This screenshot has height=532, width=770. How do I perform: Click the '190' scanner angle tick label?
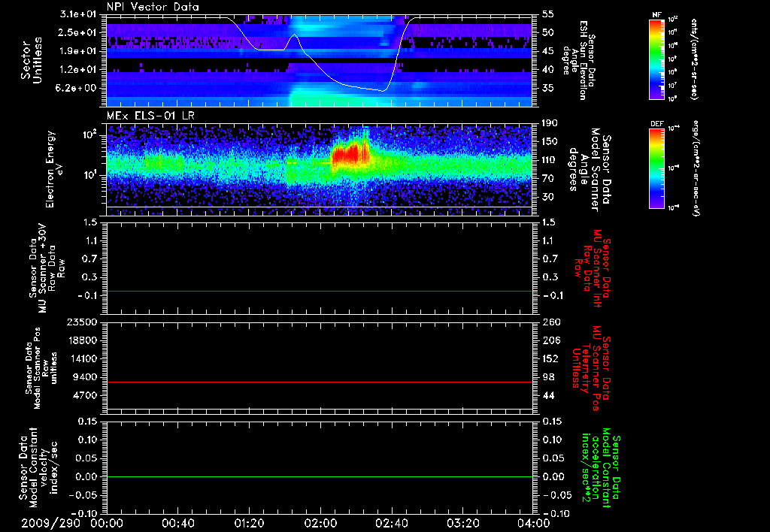tap(548, 124)
